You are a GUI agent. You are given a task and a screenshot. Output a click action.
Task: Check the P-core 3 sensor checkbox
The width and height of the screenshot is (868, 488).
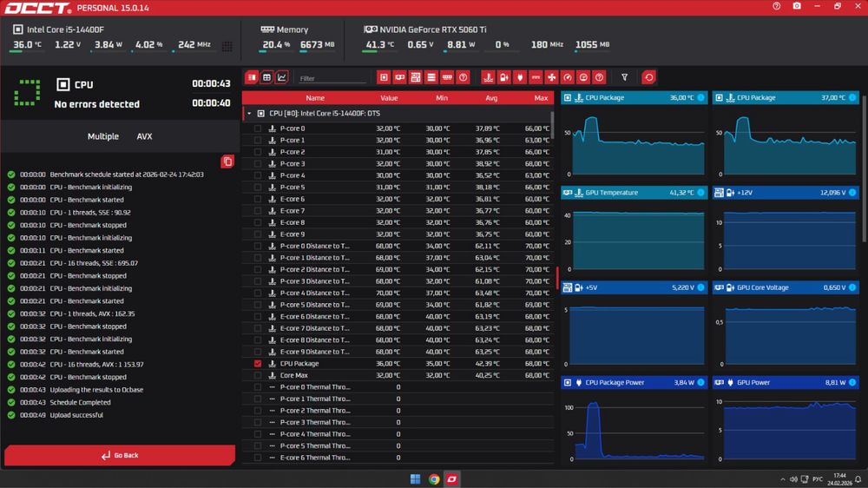click(258, 163)
